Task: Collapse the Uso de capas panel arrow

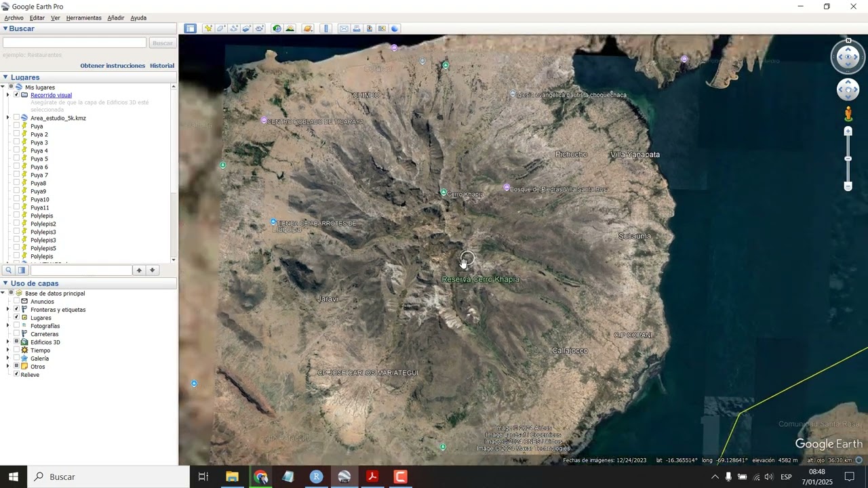Action: coord(5,283)
